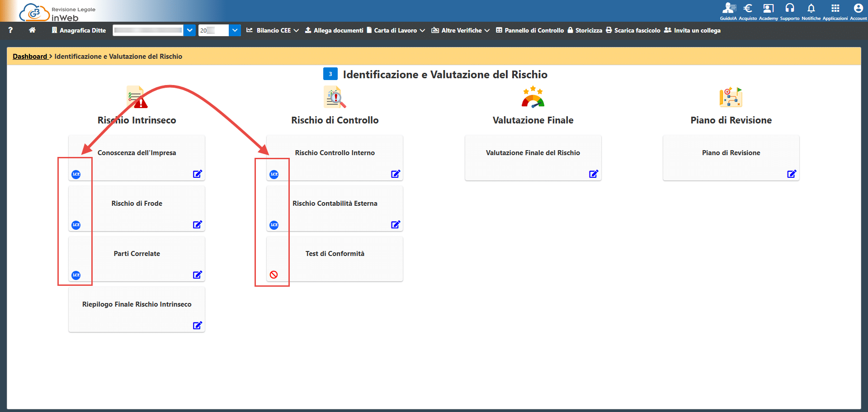Expand the Bilancio CEE menu
Screen dimensions: 868x412
tap(273, 30)
